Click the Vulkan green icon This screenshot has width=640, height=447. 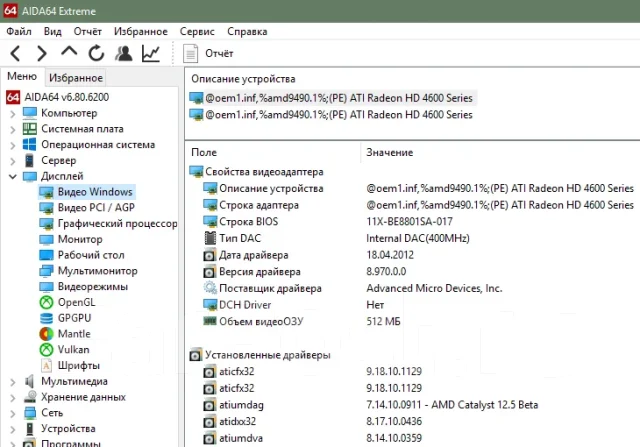pyautogui.click(x=46, y=350)
